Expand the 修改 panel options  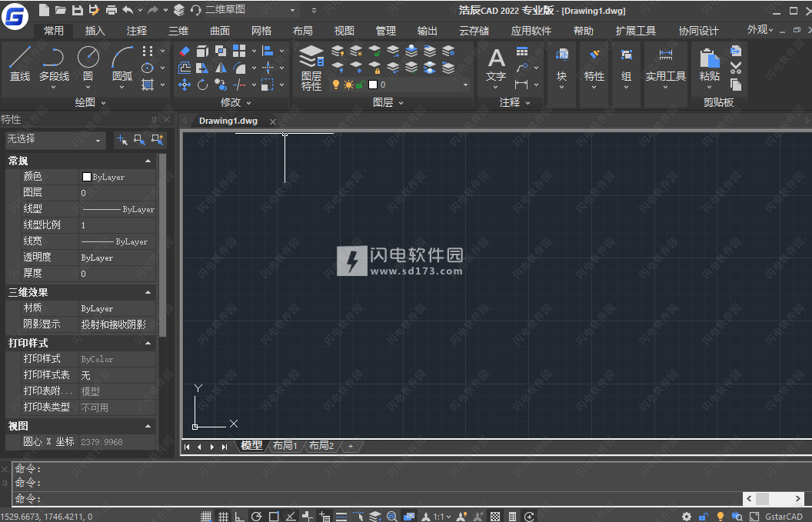(x=235, y=102)
